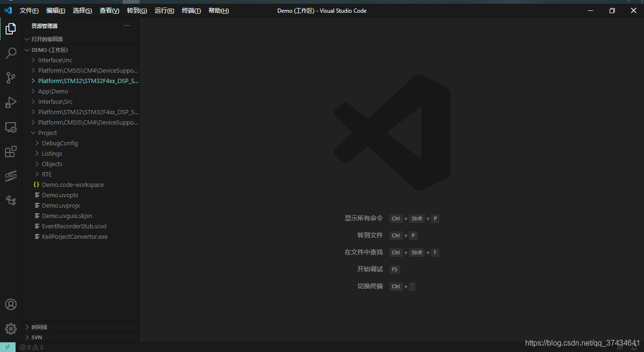
Task: Open the 文件(F) menu
Action: [x=29, y=10]
